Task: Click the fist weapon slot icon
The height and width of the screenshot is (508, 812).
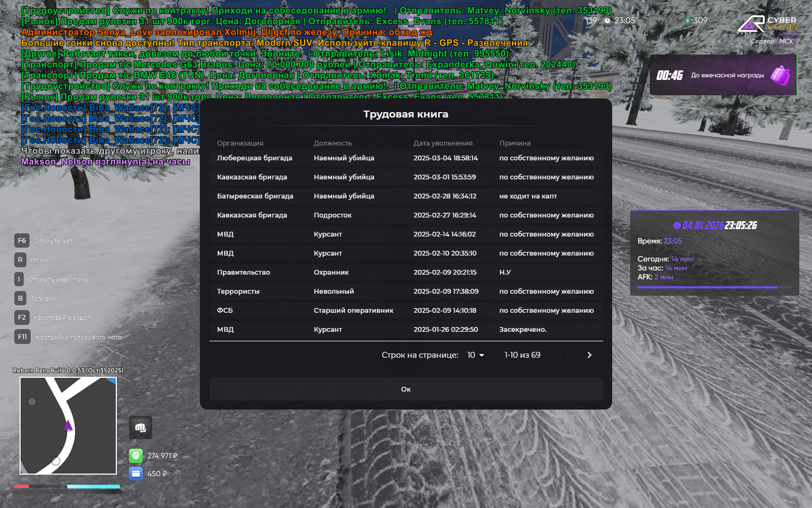Action: pyautogui.click(x=141, y=428)
